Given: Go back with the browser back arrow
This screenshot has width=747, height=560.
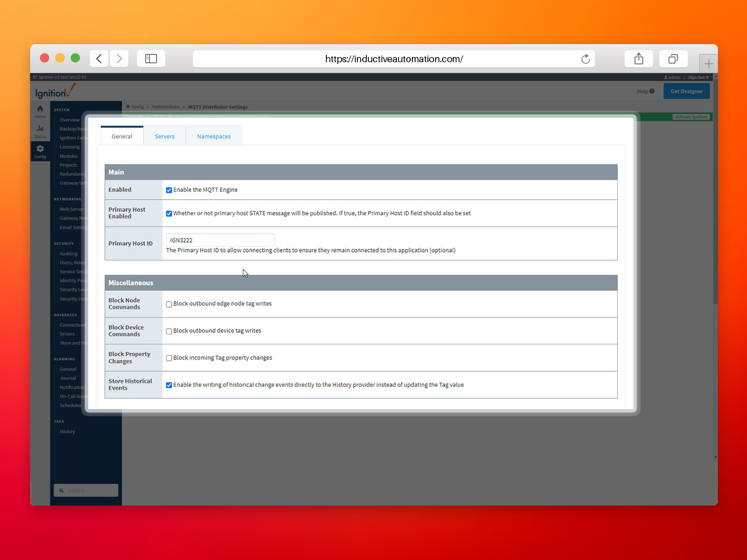Looking at the screenshot, I should [x=99, y=59].
